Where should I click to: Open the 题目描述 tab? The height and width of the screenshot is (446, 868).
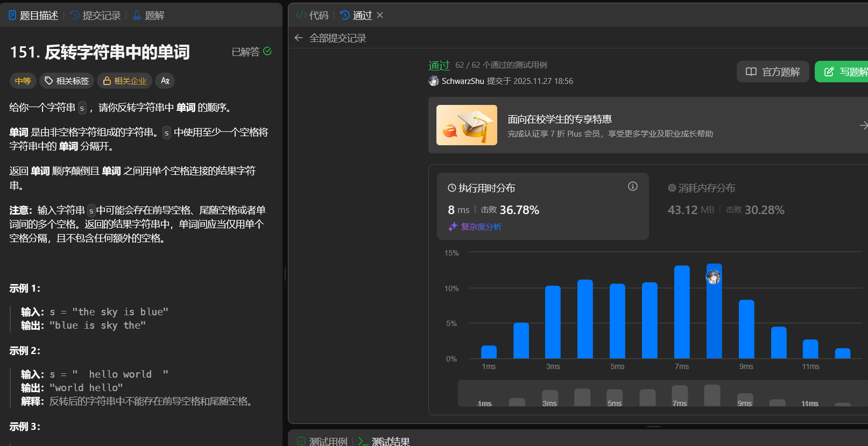[33, 16]
